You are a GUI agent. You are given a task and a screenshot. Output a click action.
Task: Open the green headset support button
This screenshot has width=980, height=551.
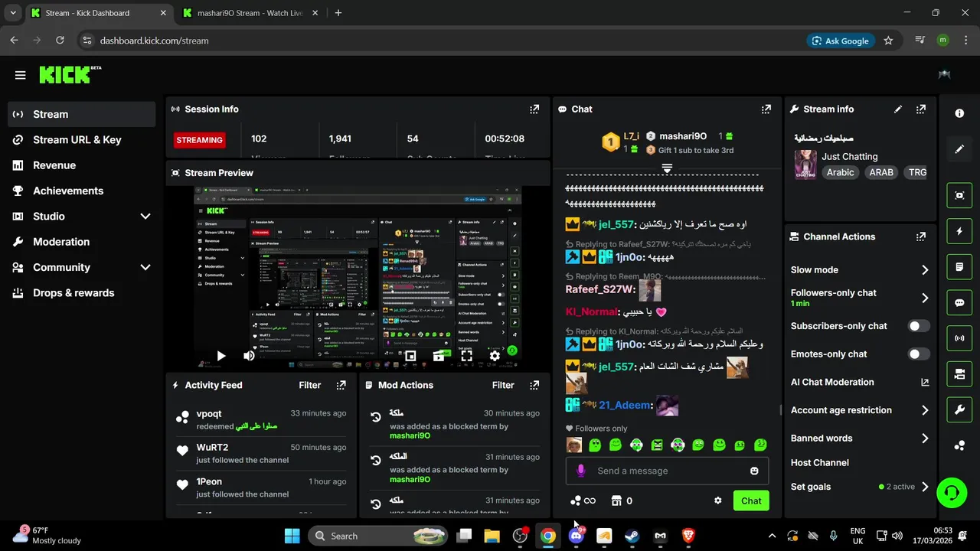952,492
